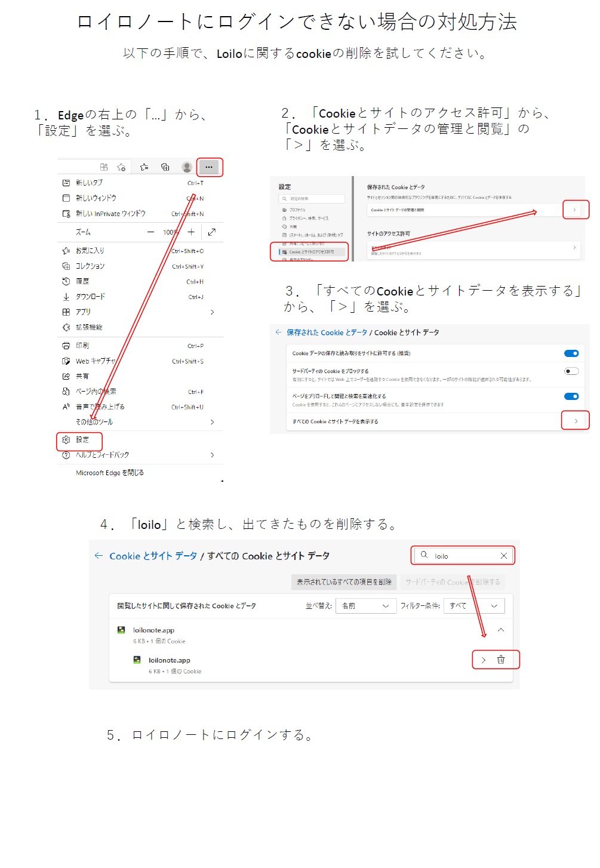Clear the loilo search with the X icon
The image size is (600, 868).
503,556
